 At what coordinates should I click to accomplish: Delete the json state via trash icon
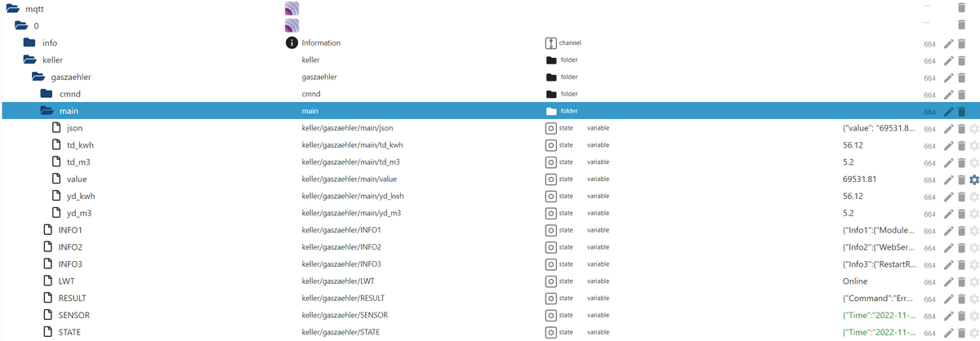tap(961, 129)
